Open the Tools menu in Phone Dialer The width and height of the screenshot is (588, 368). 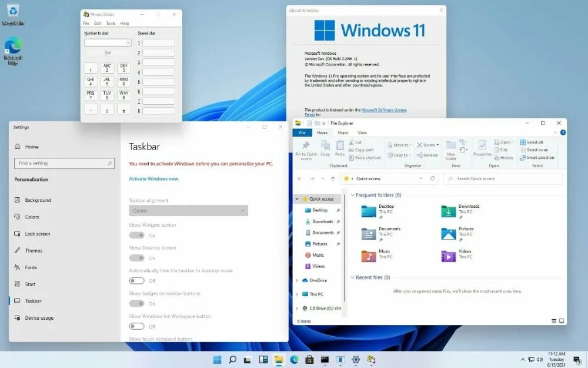coord(111,24)
